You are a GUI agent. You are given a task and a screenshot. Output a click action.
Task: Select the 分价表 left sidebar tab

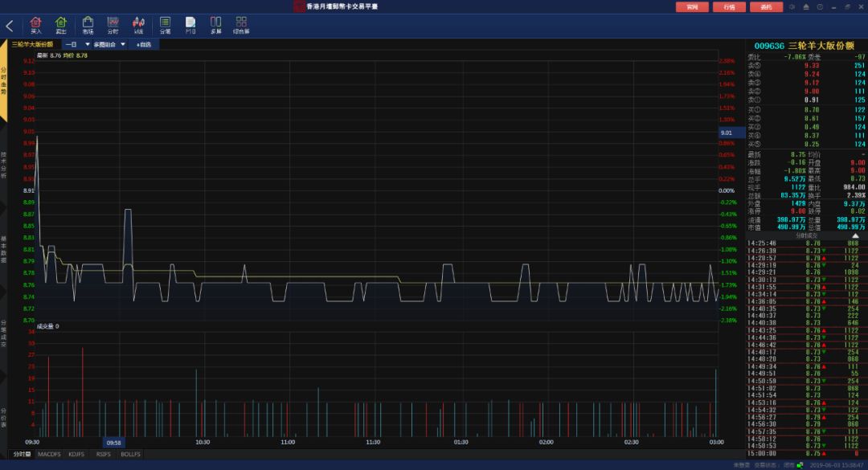(x=3, y=418)
